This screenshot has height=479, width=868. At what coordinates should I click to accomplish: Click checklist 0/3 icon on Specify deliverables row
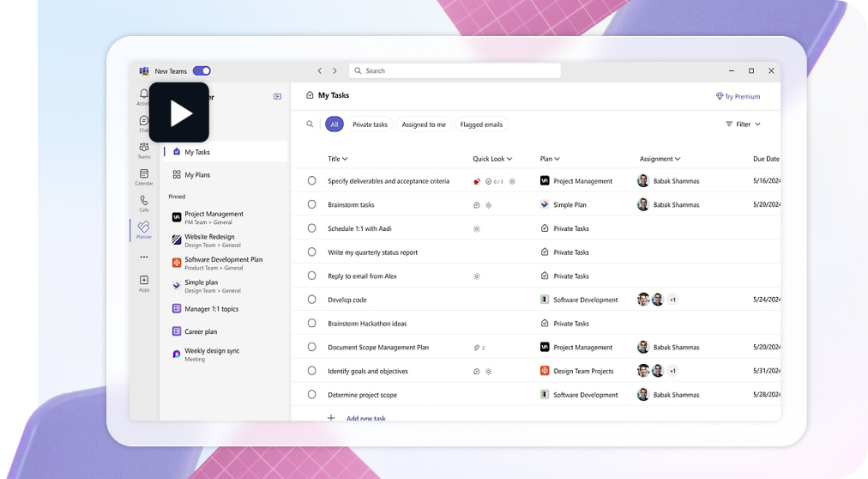[x=494, y=181]
